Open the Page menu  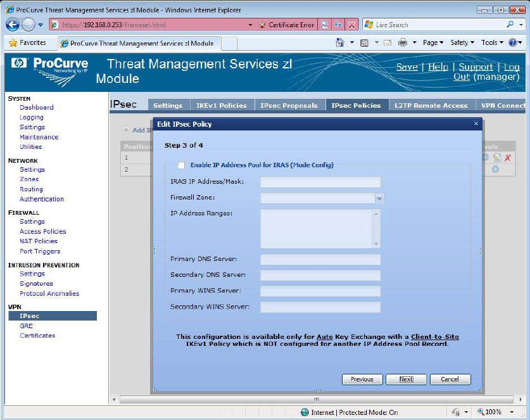[x=433, y=42]
